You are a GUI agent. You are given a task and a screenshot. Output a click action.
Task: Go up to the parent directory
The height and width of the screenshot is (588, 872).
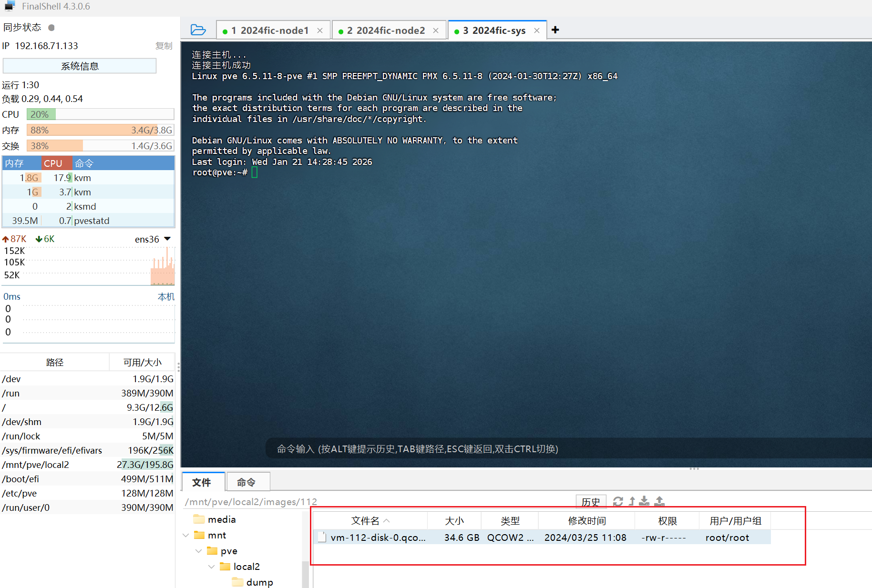[632, 501]
